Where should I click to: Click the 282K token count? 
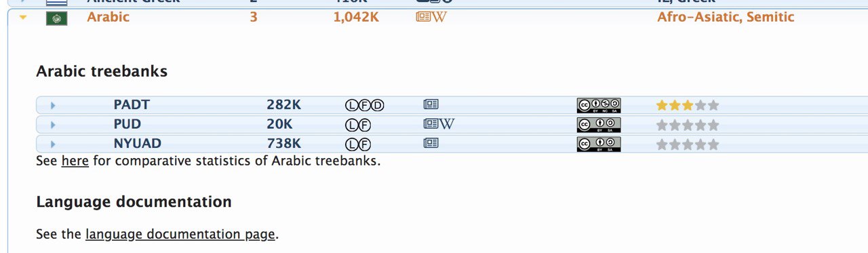(283, 104)
